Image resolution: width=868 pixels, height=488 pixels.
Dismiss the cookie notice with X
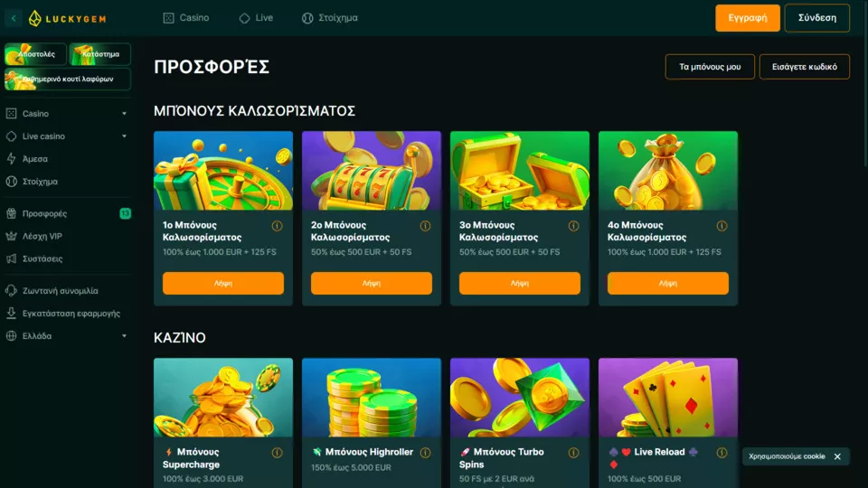pyautogui.click(x=837, y=456)
